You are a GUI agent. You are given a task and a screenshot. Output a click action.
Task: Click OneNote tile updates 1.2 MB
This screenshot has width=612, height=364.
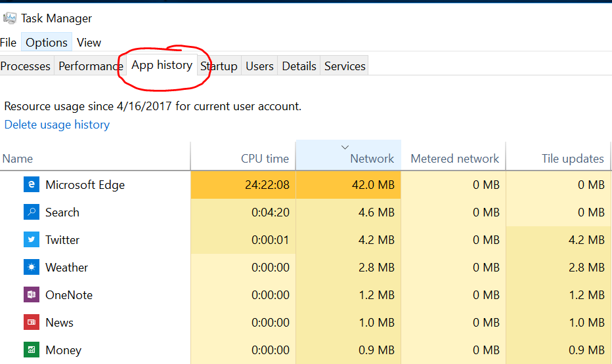tap(586, 294)
